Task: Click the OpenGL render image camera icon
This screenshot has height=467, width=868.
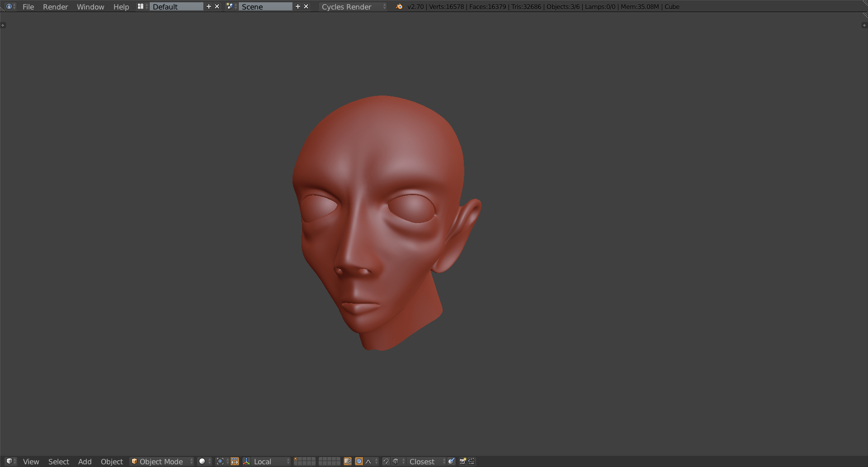Action: [x=462, y=461]
